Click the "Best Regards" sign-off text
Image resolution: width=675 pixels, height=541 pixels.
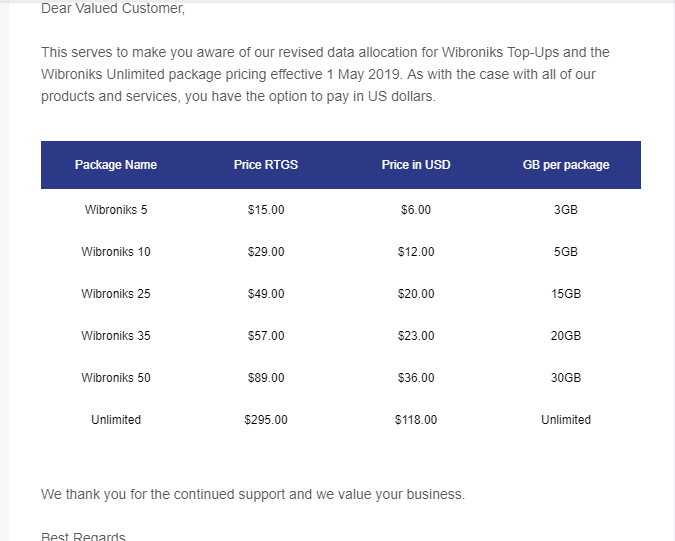pyautogui.click(x=83, y=536)
